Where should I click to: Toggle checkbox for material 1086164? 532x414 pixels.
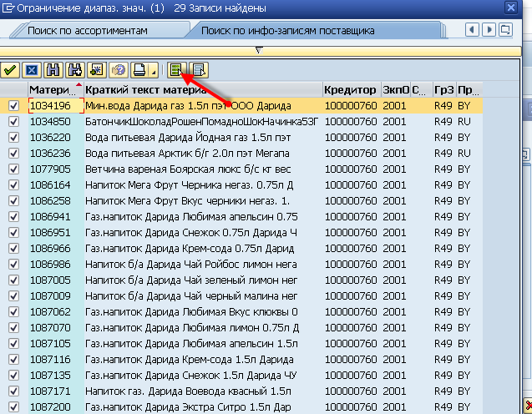(x=13, y=184)
